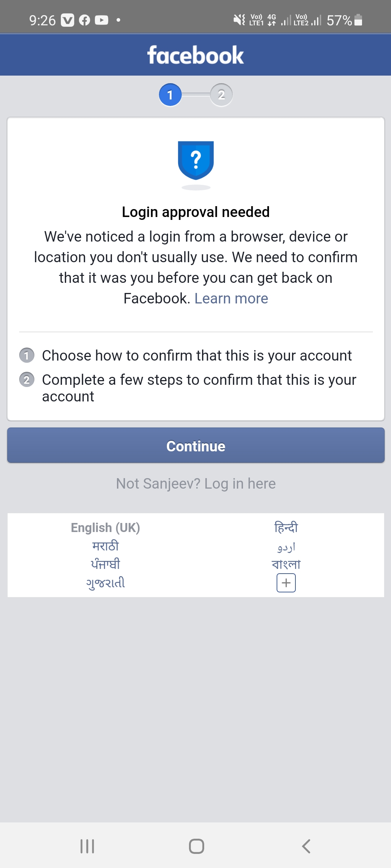Click the Facebook logo in the header
The image size is (391, 868).
195,55
